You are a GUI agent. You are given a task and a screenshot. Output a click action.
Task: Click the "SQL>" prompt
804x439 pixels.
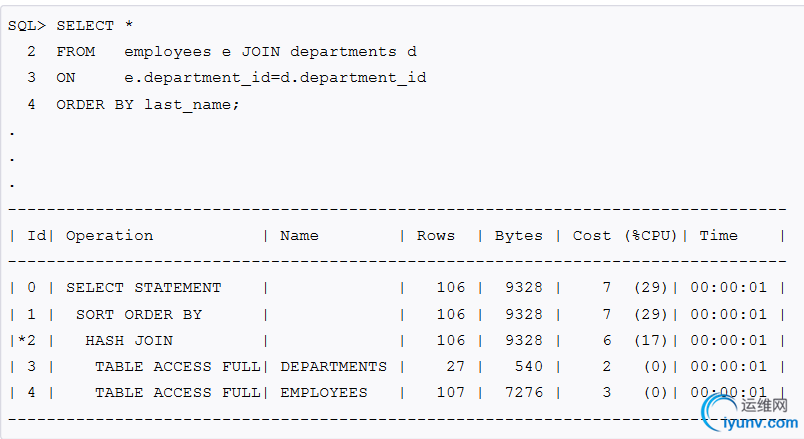(27, 25)
